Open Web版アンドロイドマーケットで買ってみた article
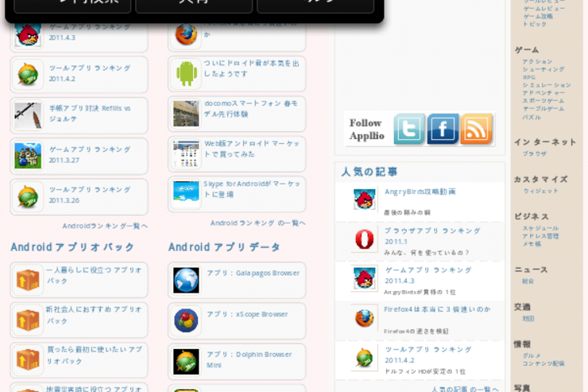 click(x=252, y=149)
